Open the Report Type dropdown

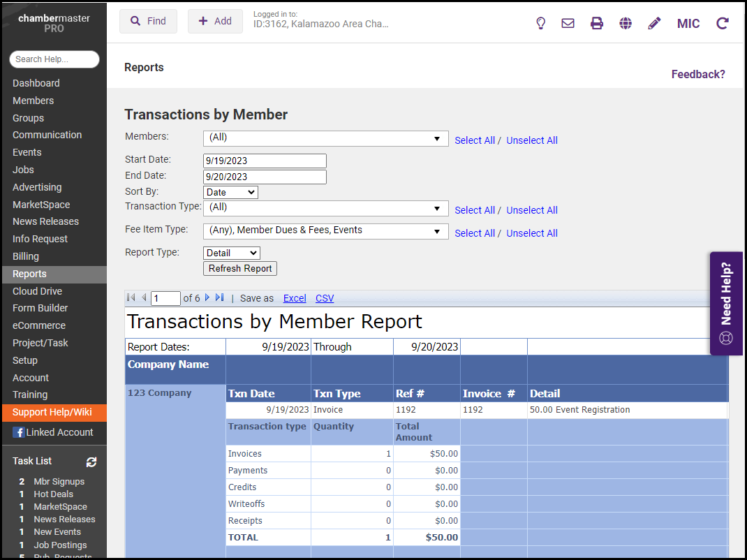pos(232,253)
